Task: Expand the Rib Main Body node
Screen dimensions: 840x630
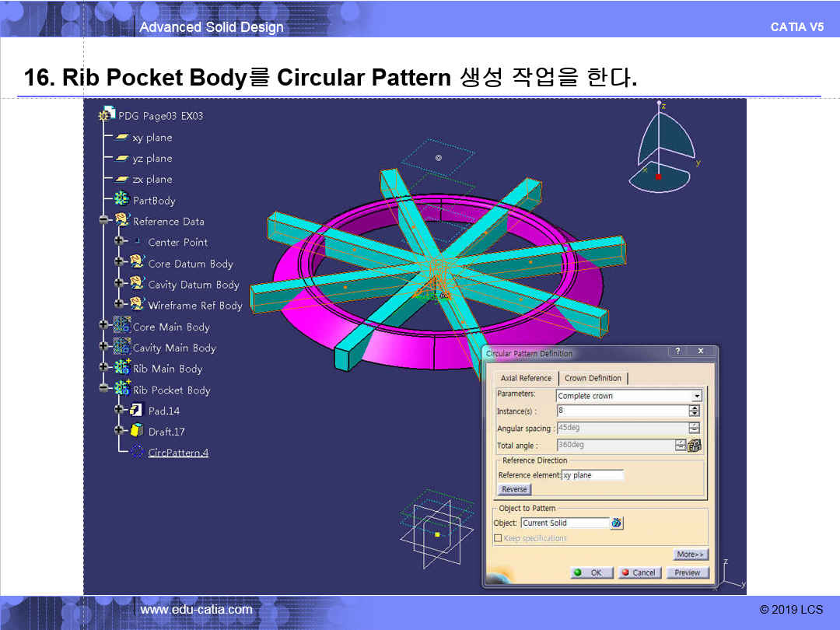Action: 103,368
